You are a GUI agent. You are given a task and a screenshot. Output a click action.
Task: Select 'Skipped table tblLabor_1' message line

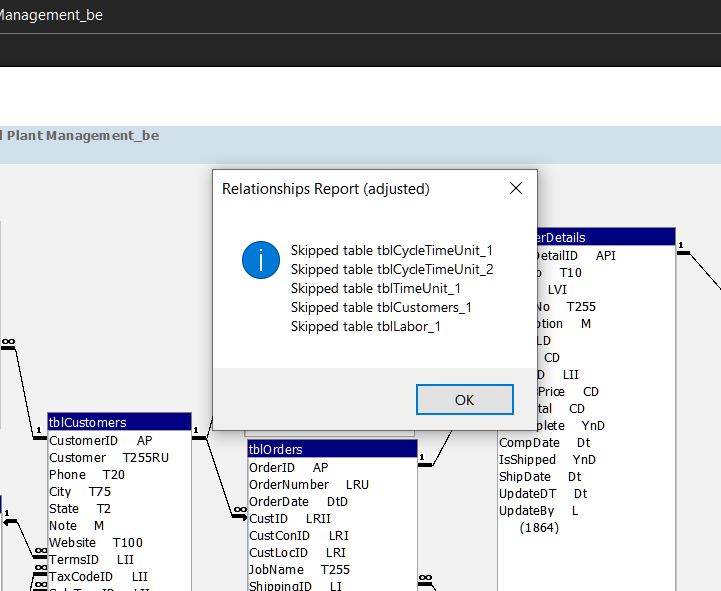click(366, 327)
